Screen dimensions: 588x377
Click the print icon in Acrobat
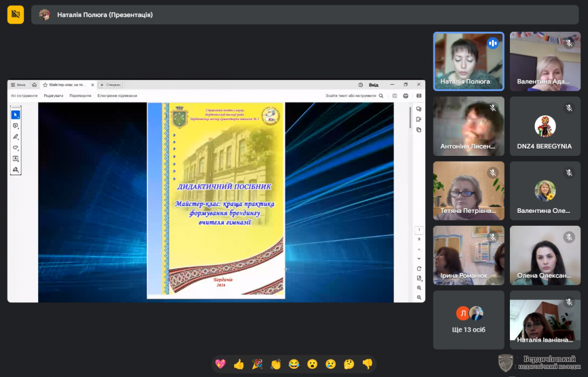coord(406,95)
